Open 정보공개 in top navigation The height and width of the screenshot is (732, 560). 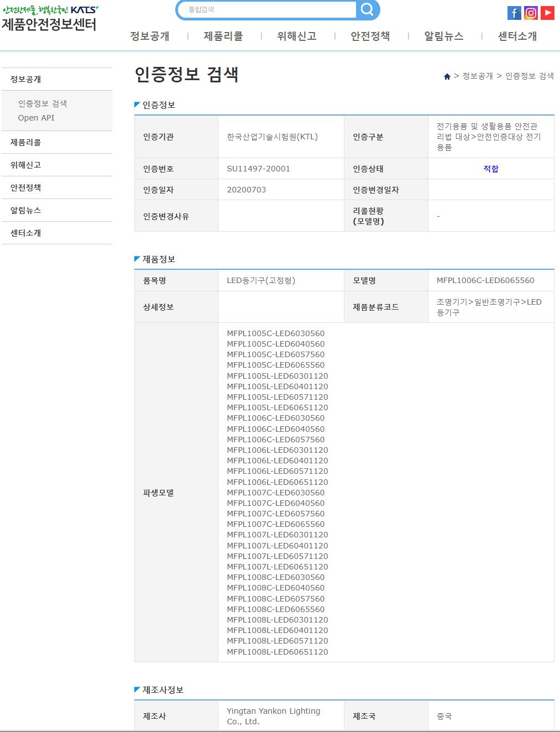click(x=150, y=36)
